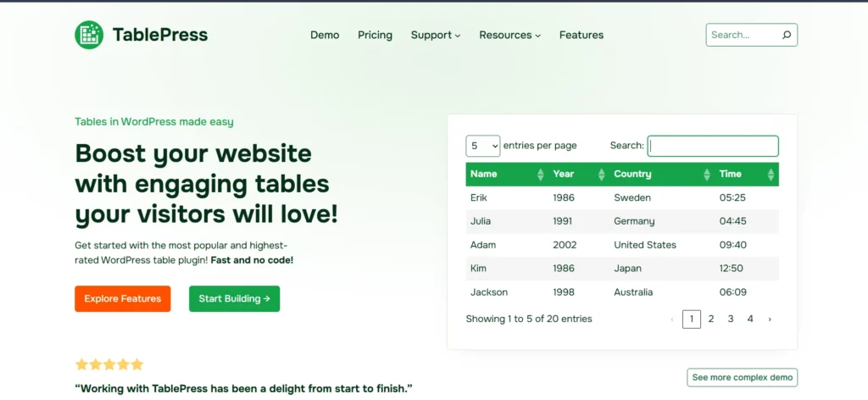This screenshot has width=868, height=400.
Task: Click the 05:25 time value
Action: tap(733, 197)
